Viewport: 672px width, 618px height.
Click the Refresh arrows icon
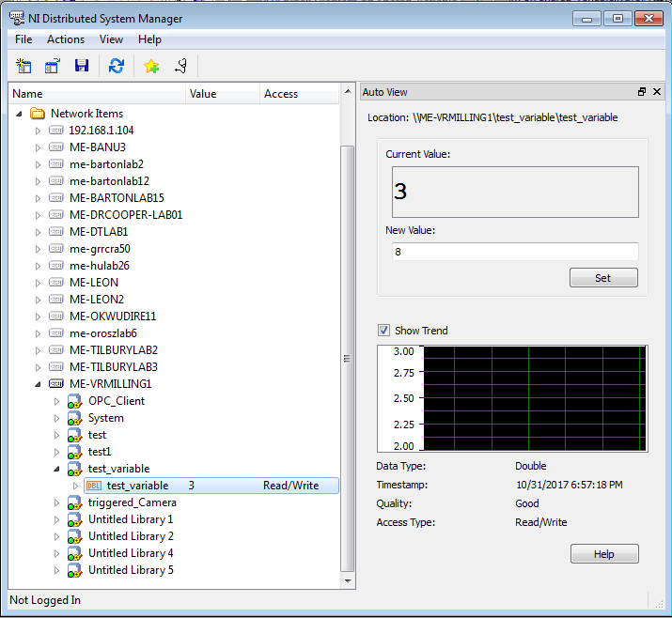point(117,66)
